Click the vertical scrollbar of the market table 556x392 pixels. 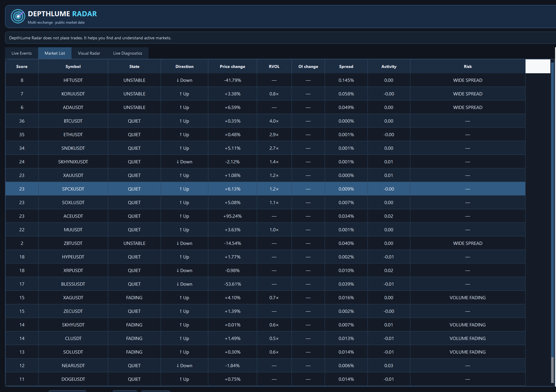(x=552, y=222)
